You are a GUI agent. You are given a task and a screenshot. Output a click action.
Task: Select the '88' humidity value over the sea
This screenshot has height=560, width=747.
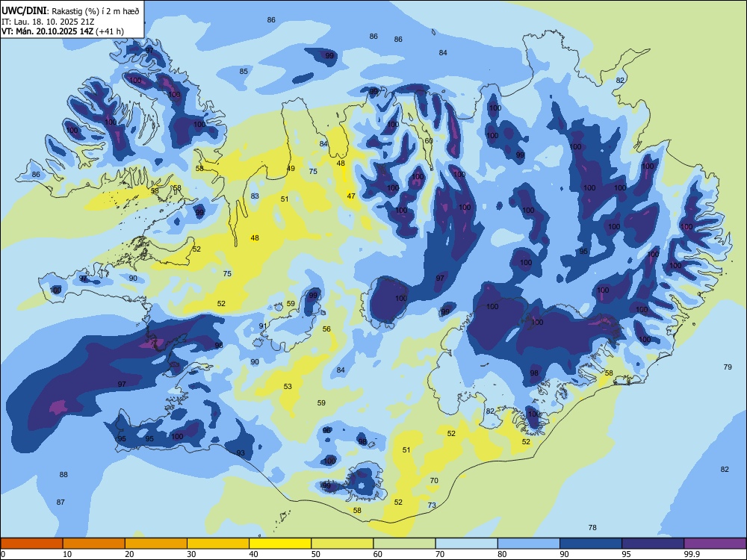(63, 474)
